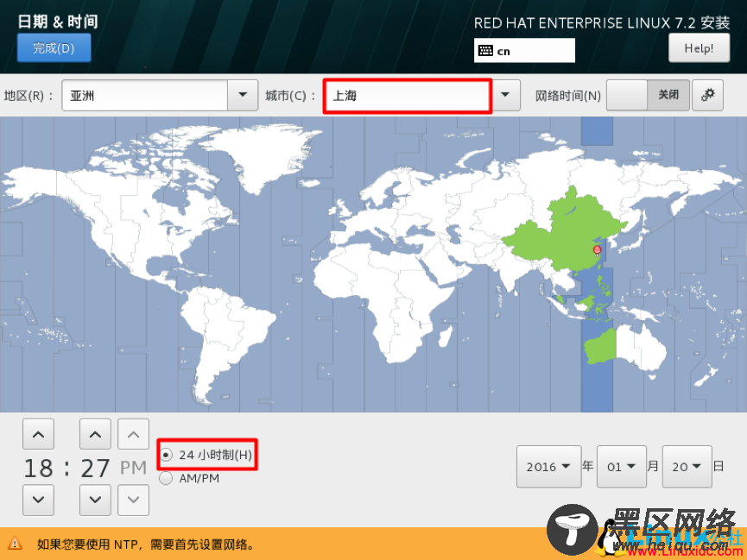Click the 完成 Done button
The image size is (747, 560).
54,47
